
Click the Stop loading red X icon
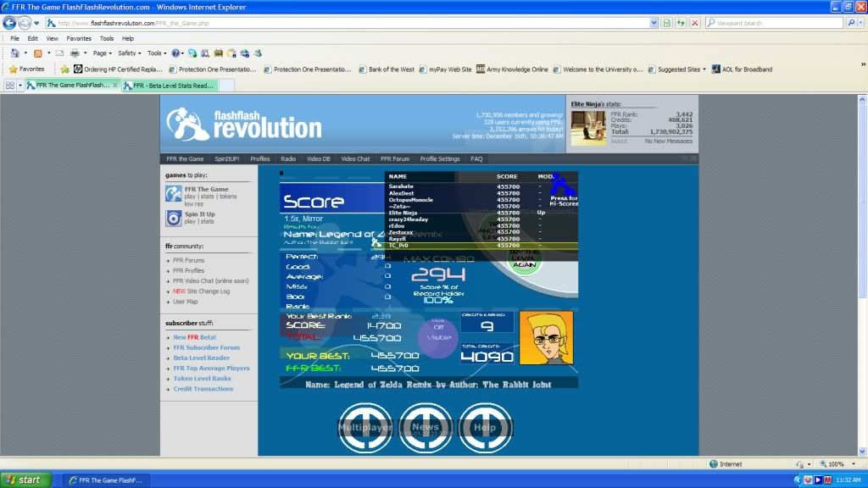[695, 23]
